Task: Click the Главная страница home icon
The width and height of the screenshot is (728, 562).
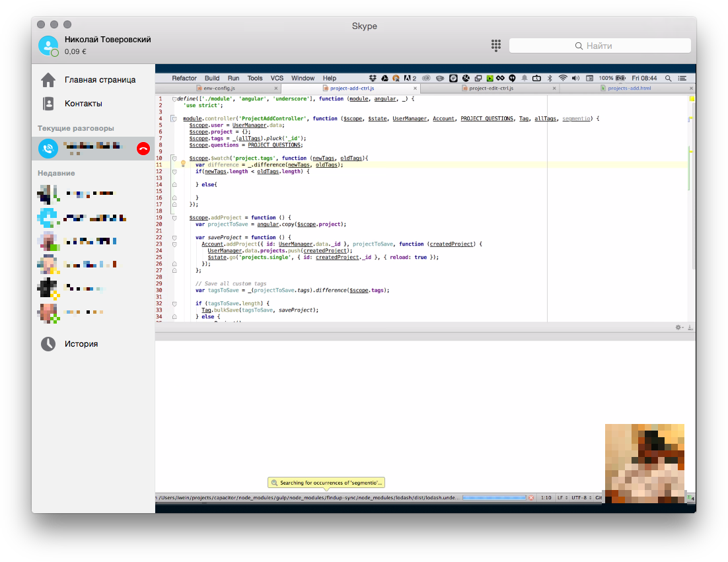Action: [x=48, y=80]
